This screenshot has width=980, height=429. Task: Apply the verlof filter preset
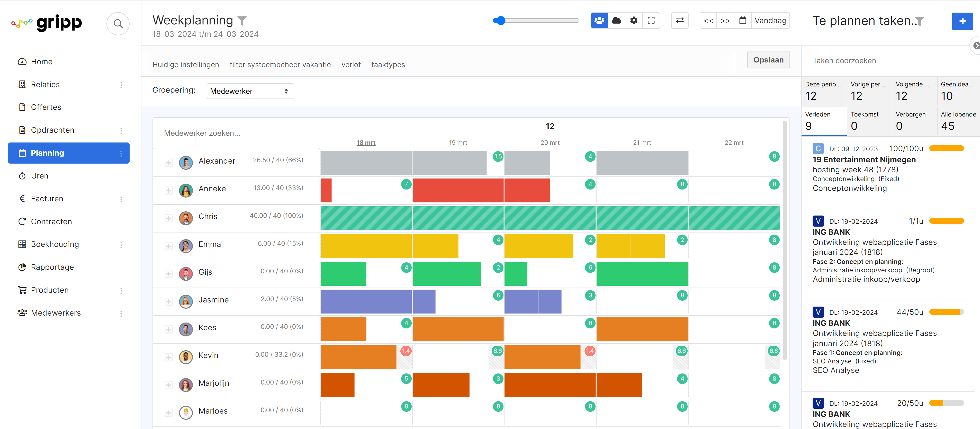coord(351,65)
